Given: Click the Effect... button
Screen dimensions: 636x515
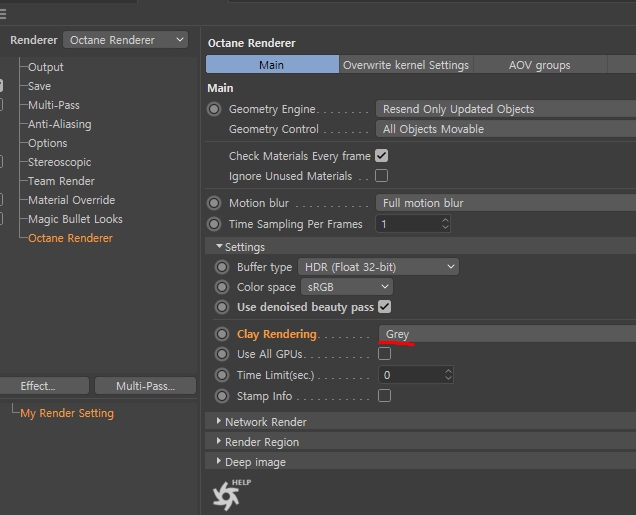Looking at the screenshot, I should point(44,386).
